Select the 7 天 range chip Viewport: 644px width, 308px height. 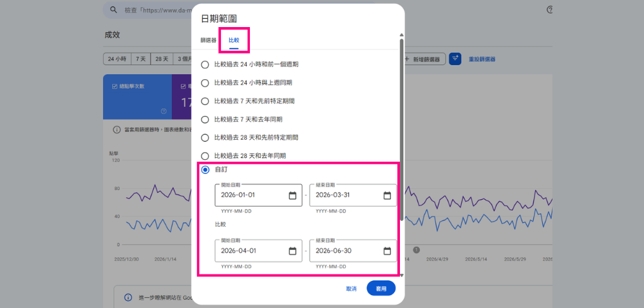click(x=141, y=59)
